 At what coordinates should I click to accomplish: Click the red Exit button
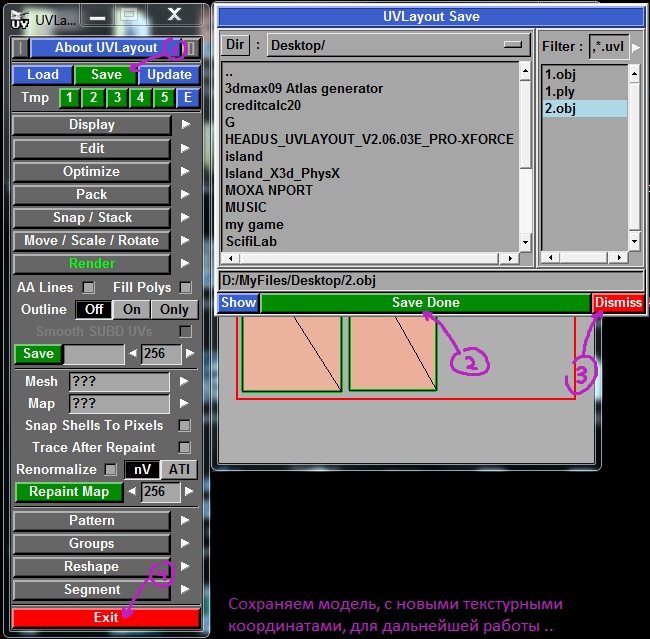[x=106, y=617]
